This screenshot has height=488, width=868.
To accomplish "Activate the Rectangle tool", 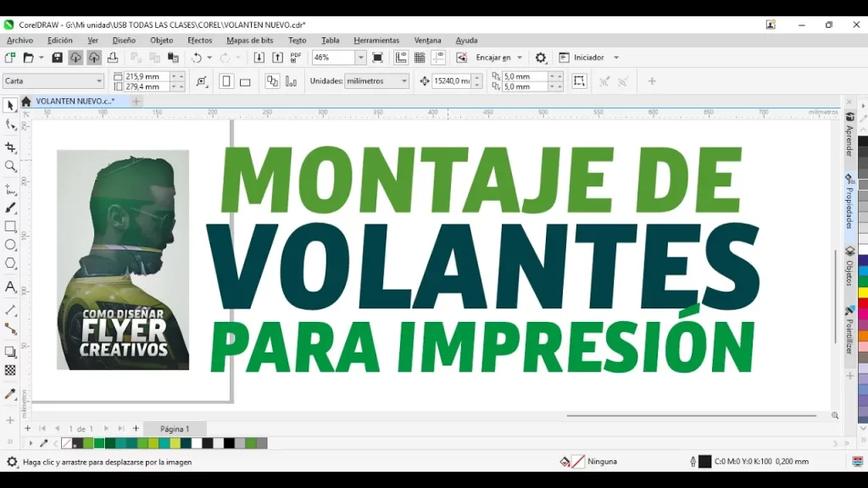I will coord(10,226).
